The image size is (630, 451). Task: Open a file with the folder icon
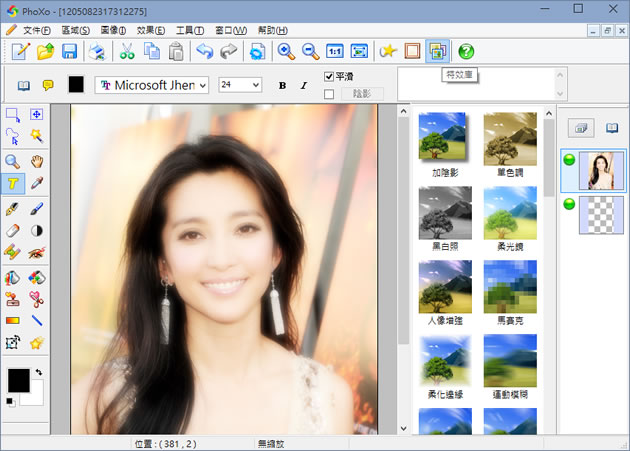coord(45,51)
